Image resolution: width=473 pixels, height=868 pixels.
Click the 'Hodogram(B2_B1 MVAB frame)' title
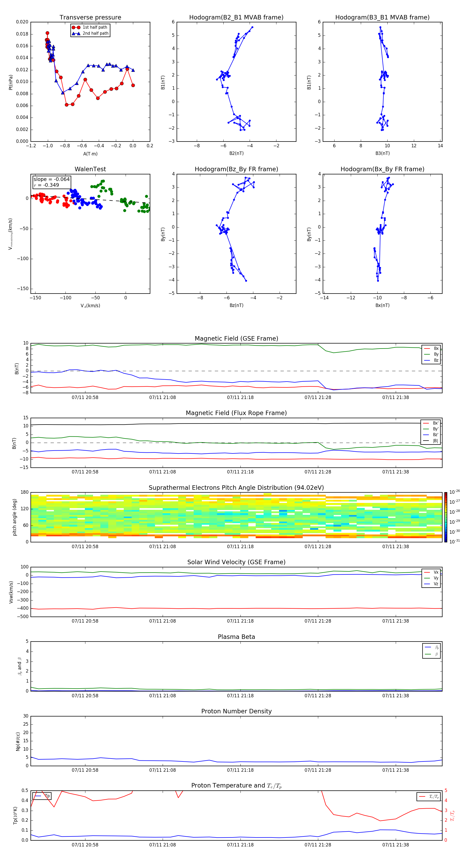pyautogui.click(x=236, y=18)
